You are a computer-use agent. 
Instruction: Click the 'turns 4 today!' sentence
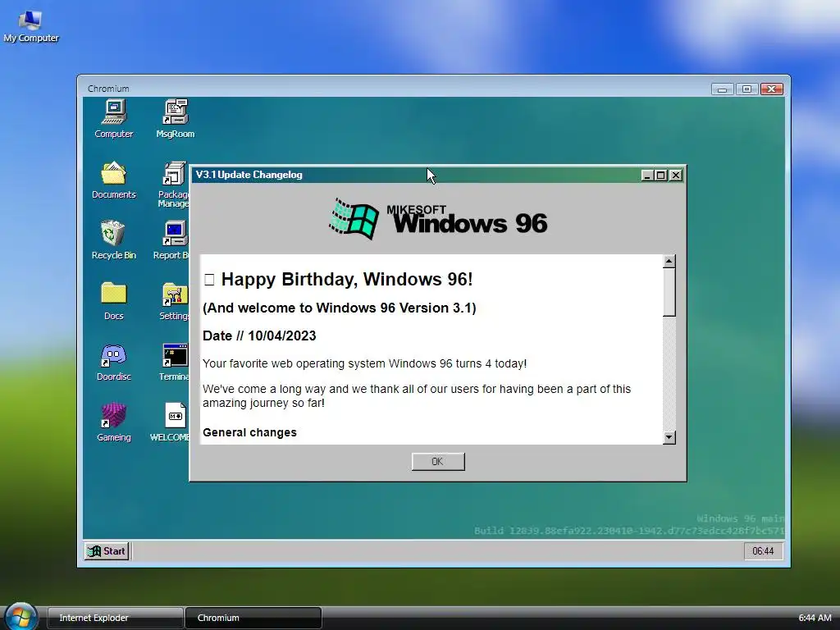(x=364, y=363)
